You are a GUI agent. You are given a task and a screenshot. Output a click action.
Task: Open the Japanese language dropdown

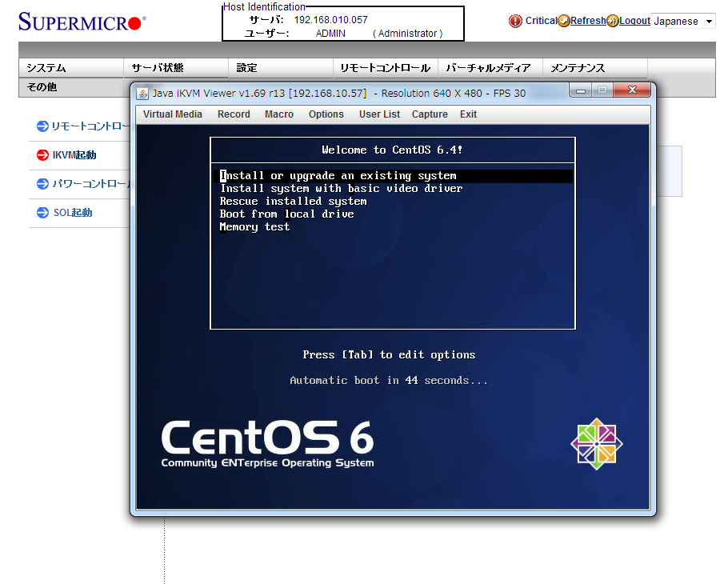(x=682, y=22)
